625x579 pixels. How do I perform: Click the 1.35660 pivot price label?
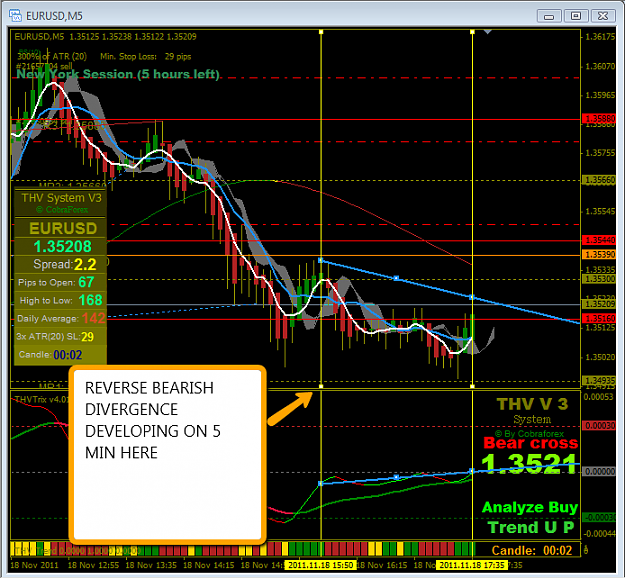(599, 180)
